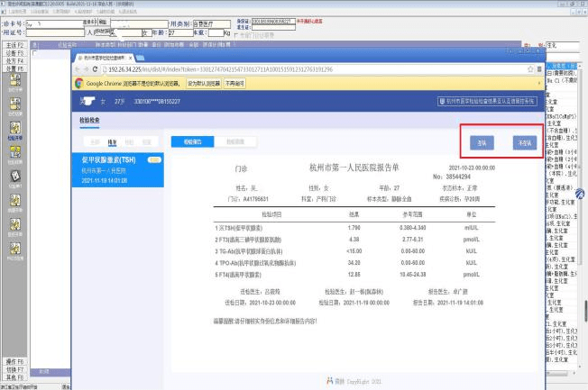Dismiss the yellow default-browser infobar
Viewport: 588px width, 390px height.
(539, 83)
